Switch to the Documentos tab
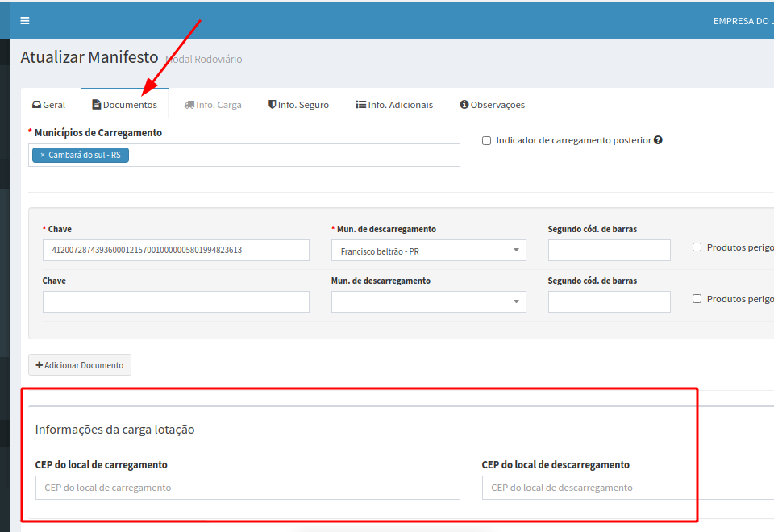Image resolution: width=774 pixels, height=532 pixels. [125, 105]
